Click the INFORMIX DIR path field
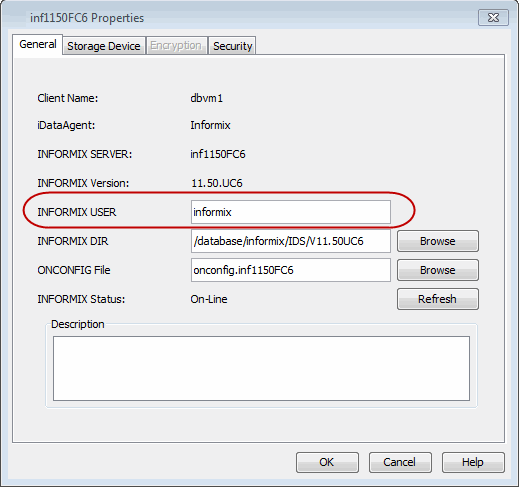Screen dimensions: 519x487 point(291,241)
